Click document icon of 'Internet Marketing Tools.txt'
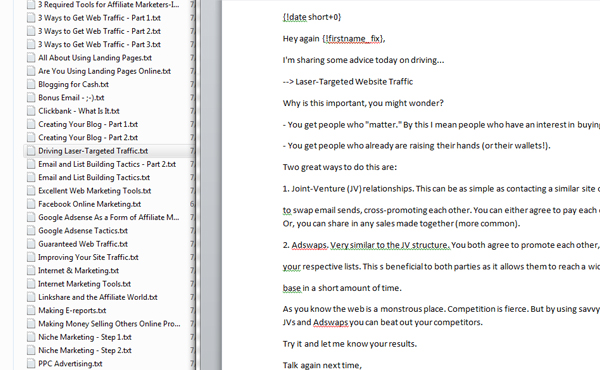Viewport: 600px width, 370px height. 31,284
